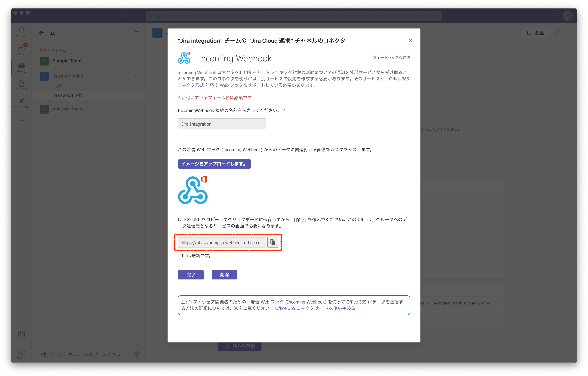Click the webhook URL text field
This screenshot has height=376, width=588.
click(222, 243)
